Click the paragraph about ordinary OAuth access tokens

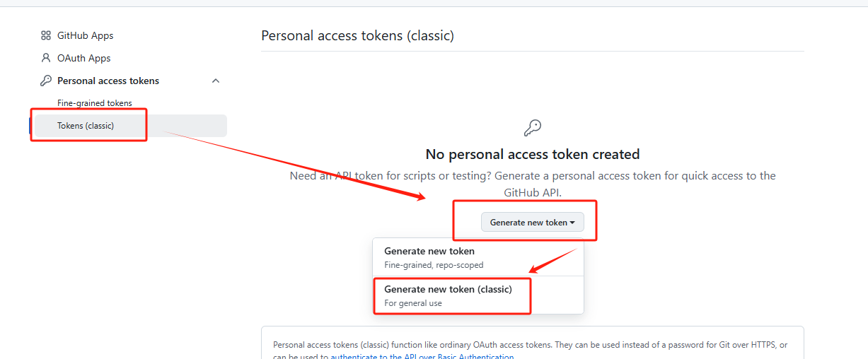(x=530, y=345)
